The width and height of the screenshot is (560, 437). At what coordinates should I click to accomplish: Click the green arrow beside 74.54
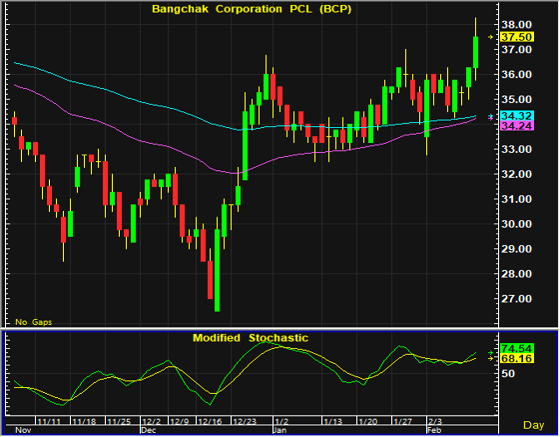[491, 353]
